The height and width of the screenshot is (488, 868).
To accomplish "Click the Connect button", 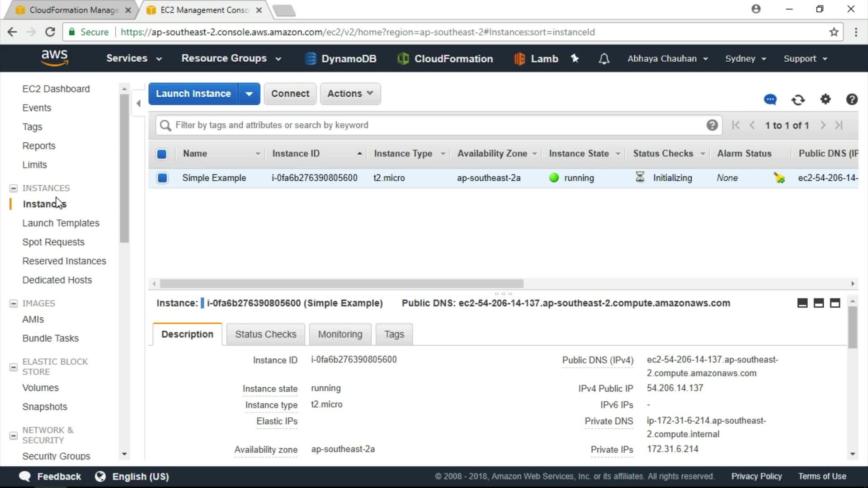I will click(290, 94).
